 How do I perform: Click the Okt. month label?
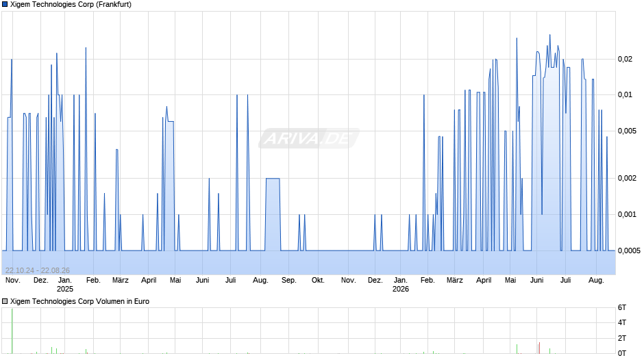pos(318,281)
